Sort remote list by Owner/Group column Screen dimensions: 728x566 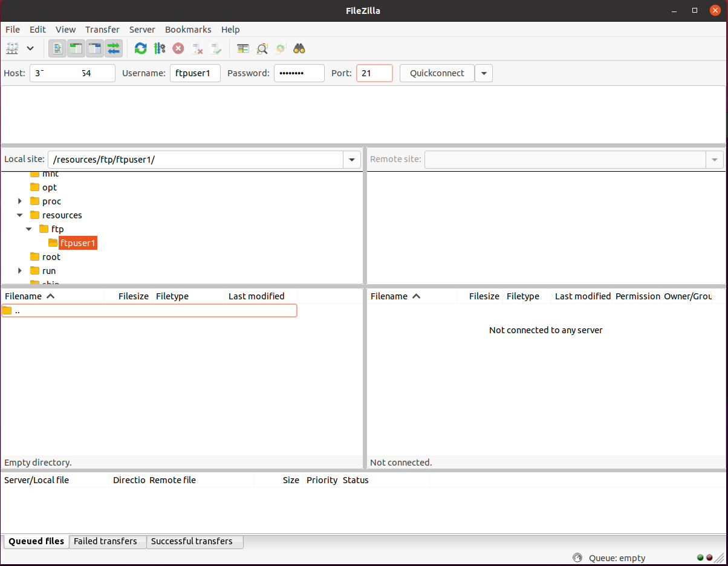coord(687,296)
